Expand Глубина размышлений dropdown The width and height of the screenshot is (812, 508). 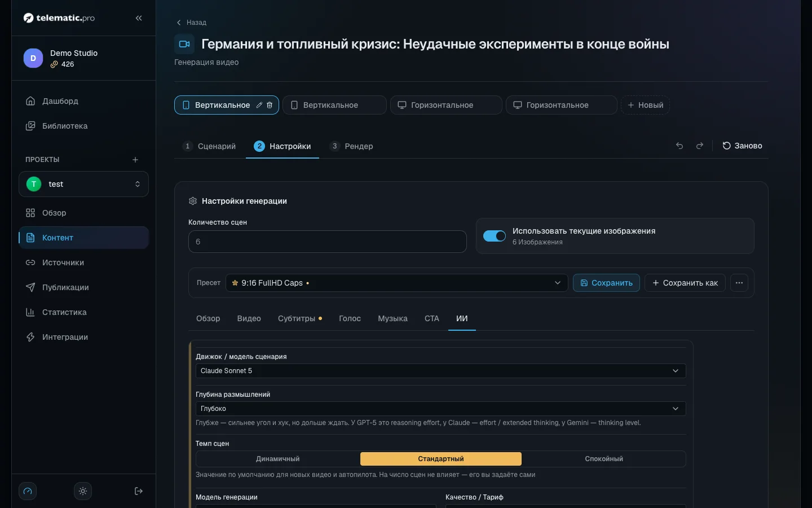441,409
